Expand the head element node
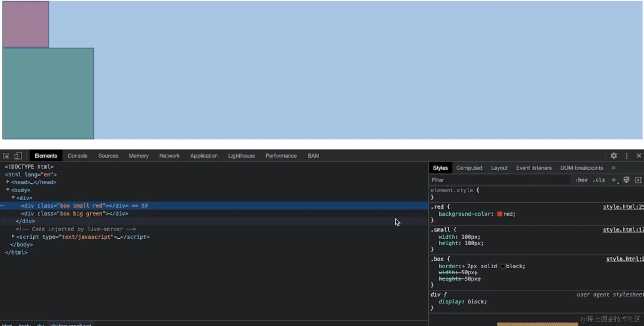 [8, 182]
